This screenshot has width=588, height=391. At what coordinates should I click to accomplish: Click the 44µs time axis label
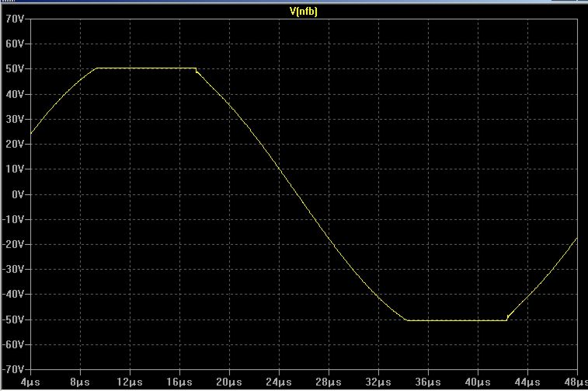pyautogui.click(x=527, y=382)
